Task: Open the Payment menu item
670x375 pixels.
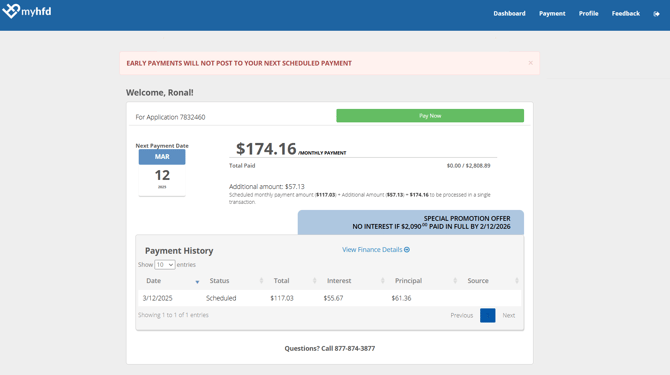Action: coord(552,14)
